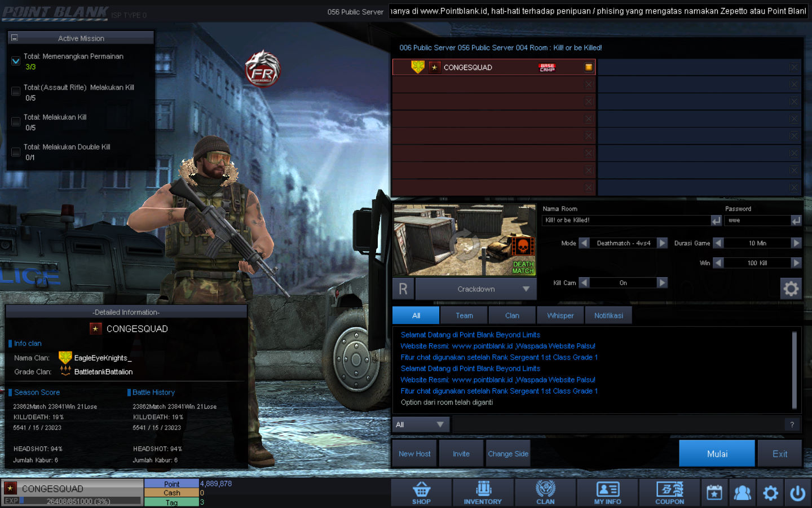
Task: Start the match with Mulai
Action: pyautogui.click(x=717, y=453)
